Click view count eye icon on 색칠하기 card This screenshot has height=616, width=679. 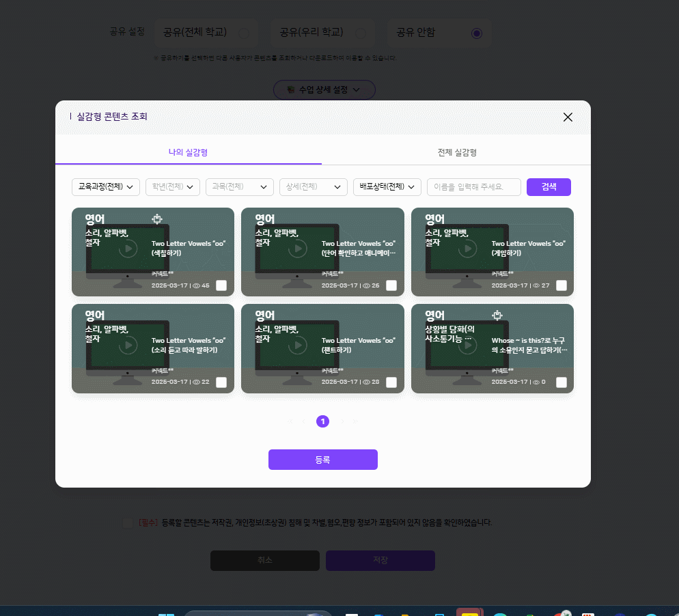(x=196, y=285)
